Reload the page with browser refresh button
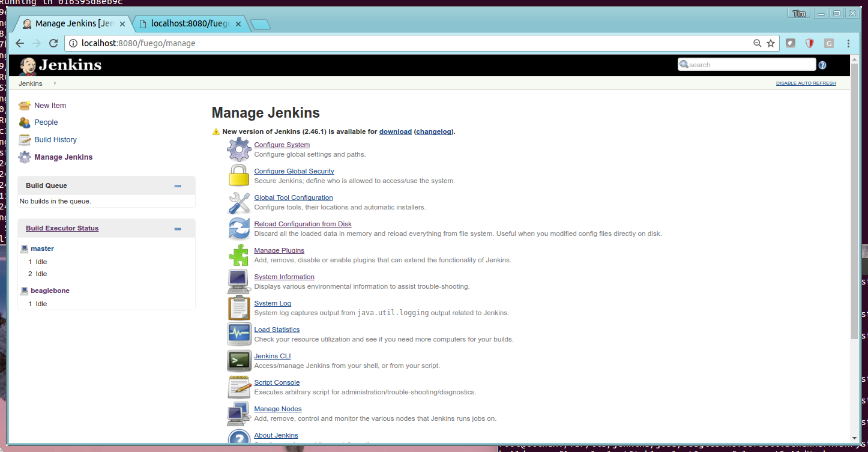 [53, 43]
